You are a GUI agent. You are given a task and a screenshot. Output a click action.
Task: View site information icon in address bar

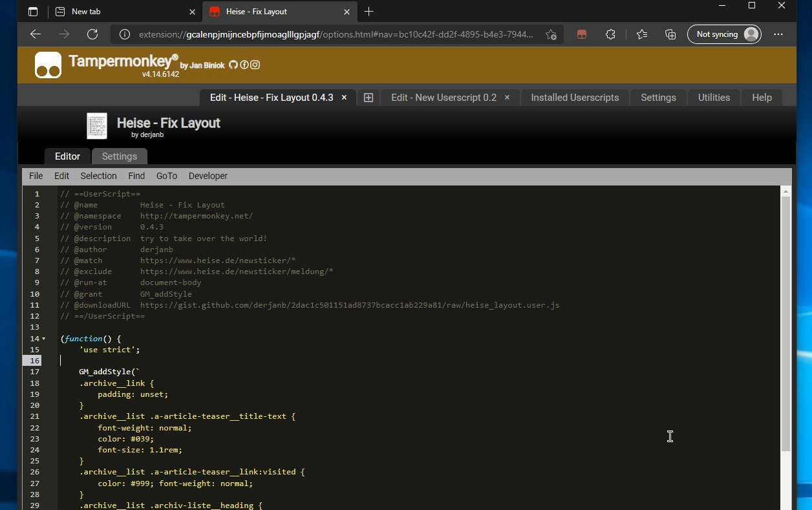(125, 34)
